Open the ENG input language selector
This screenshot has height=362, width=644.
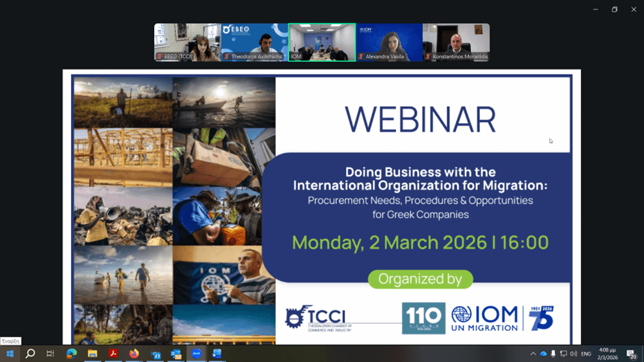586,354
